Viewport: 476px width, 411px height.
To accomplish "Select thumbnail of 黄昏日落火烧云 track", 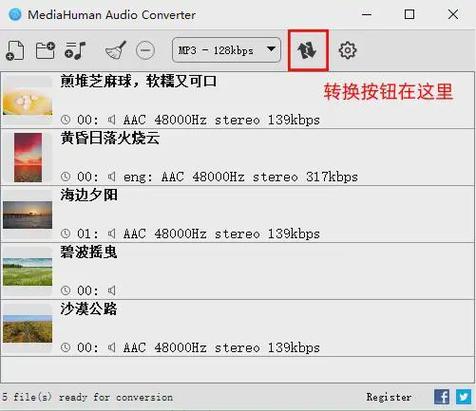I will click(x=28, y=157).
